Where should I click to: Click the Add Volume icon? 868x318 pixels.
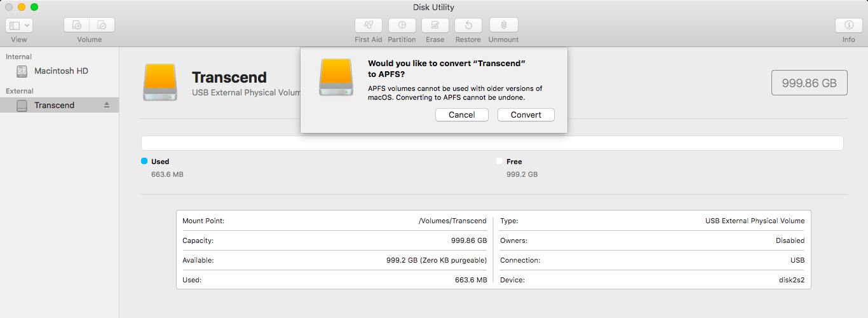pos(77,25)
